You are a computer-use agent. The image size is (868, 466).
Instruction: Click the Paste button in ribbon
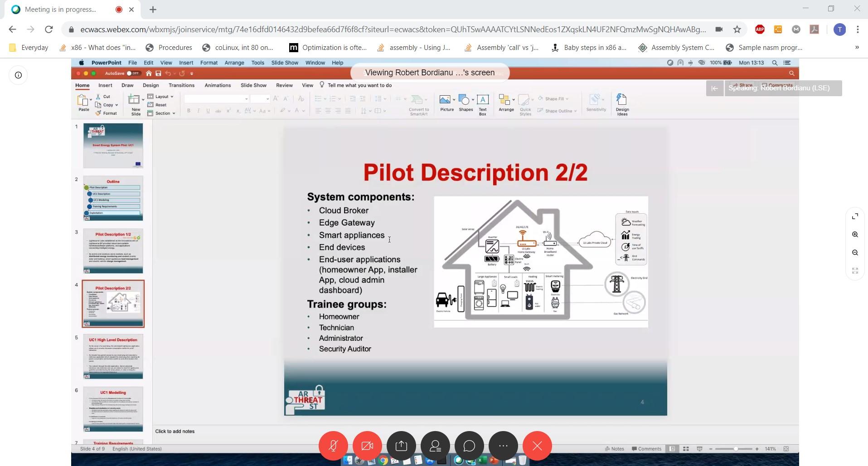pos(84,103)
